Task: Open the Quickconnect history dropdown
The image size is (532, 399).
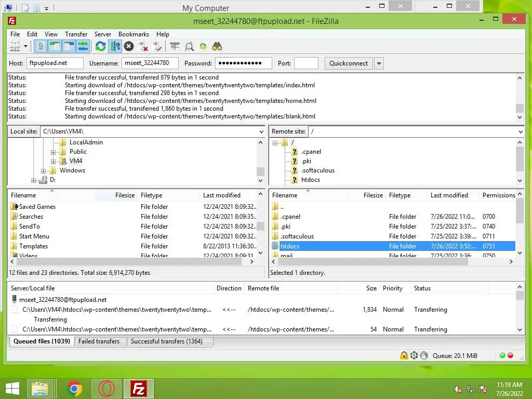Action: coord(379,63)
